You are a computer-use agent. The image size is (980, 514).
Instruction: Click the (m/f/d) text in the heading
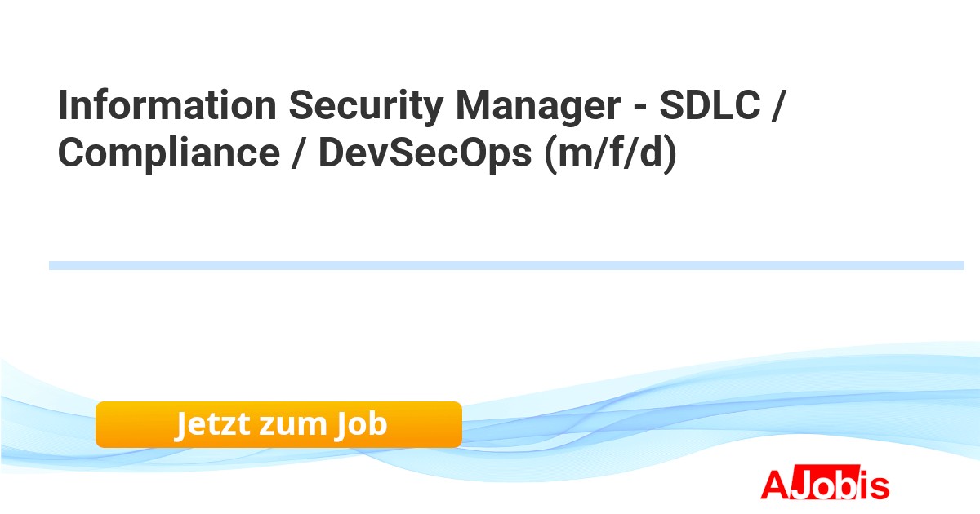611,154
